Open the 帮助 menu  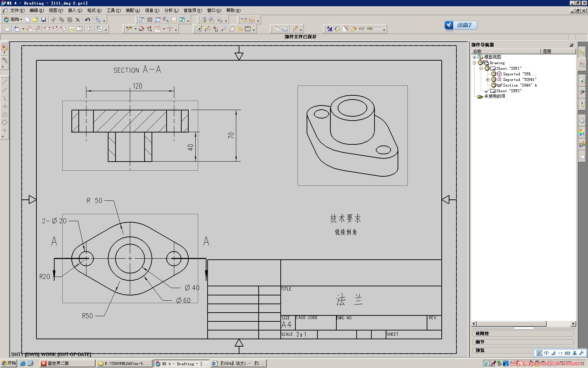click(233, 11)
